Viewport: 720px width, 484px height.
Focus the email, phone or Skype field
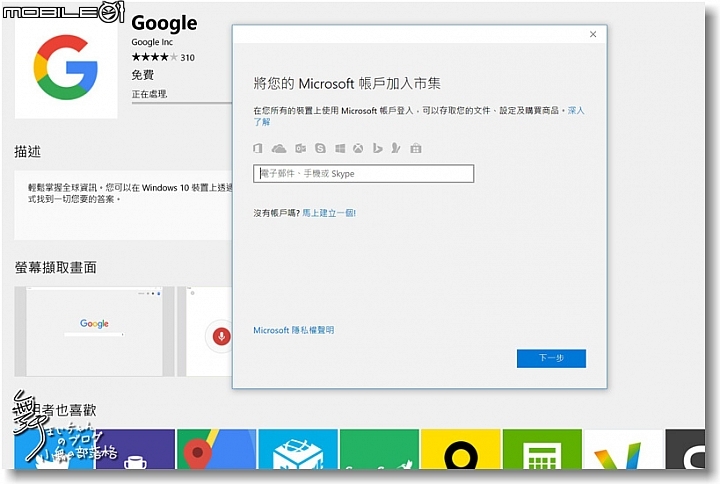363,174
